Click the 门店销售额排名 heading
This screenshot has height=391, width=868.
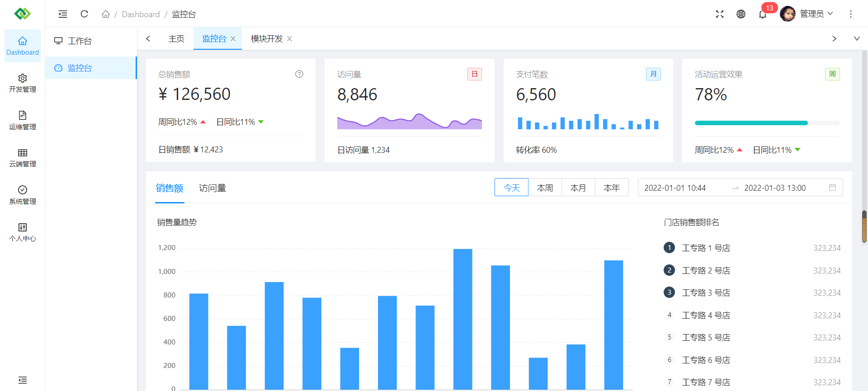coord(691,222)
